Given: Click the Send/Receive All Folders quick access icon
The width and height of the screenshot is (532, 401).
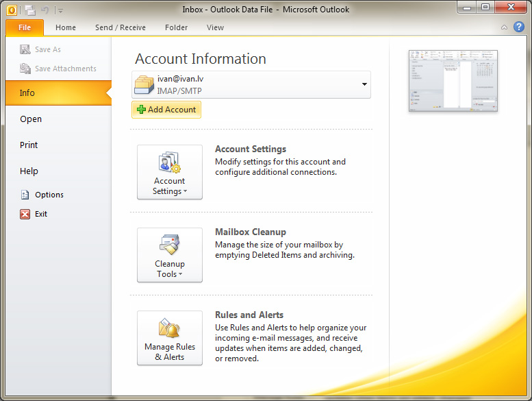Looking at the screenshot, I should tap(30, 10).
